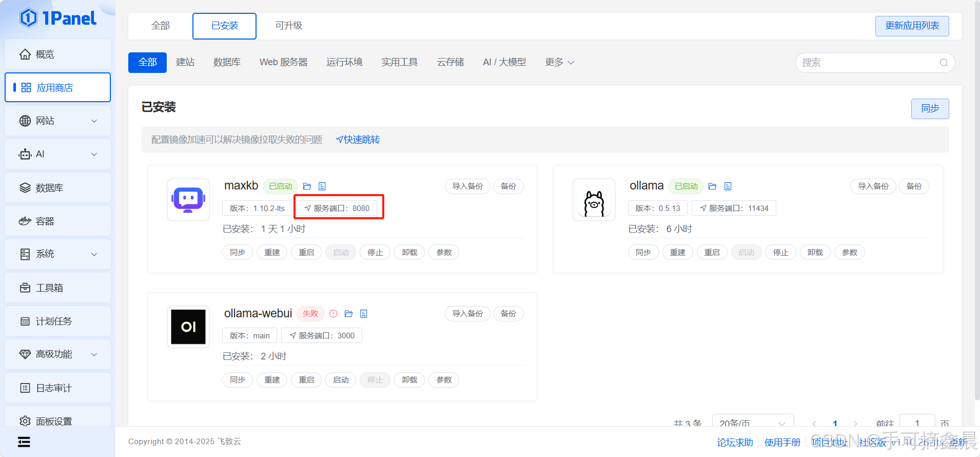Switch to the 可升级 tab

pyautogui.click(x=288, y=26)
